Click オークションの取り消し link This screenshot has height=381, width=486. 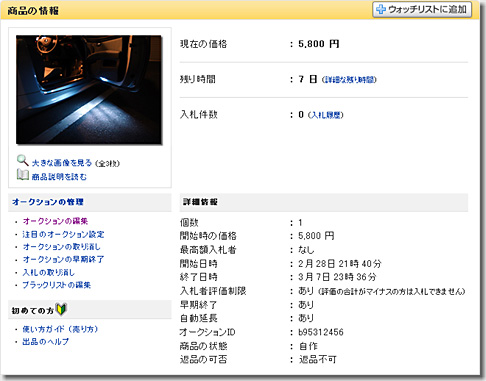tap(62, 247)
